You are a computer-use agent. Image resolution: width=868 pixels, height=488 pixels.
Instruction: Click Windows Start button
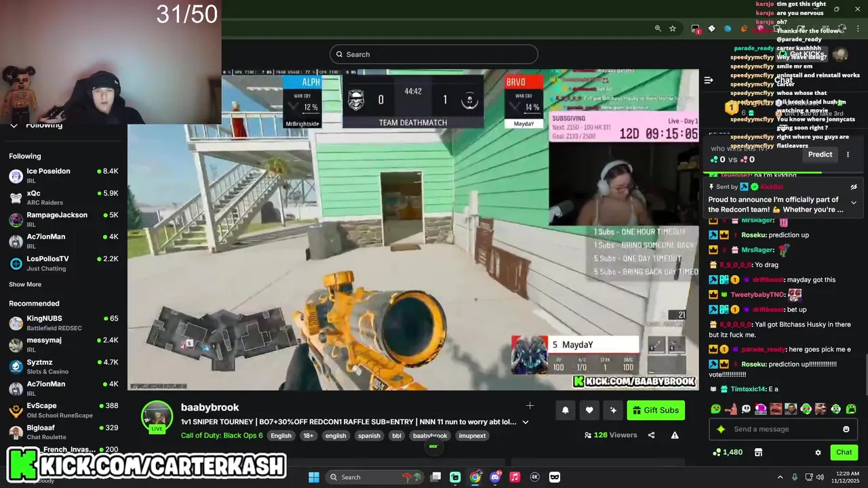pos(314,477)
